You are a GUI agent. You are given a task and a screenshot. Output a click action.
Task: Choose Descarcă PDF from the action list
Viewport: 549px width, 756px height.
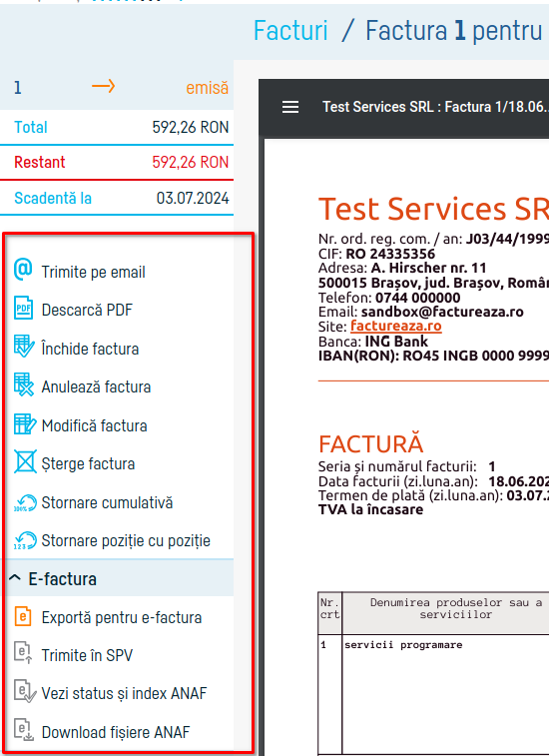(x=87, y=310)
